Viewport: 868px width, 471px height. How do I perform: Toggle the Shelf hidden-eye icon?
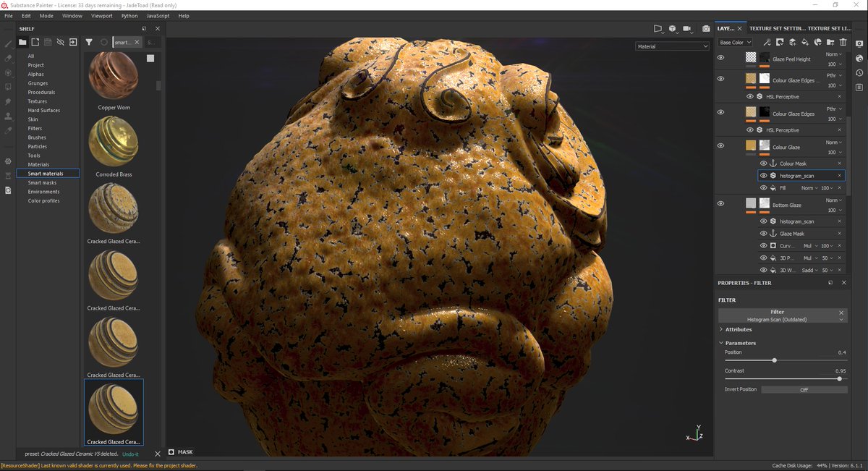coord(60,42)
